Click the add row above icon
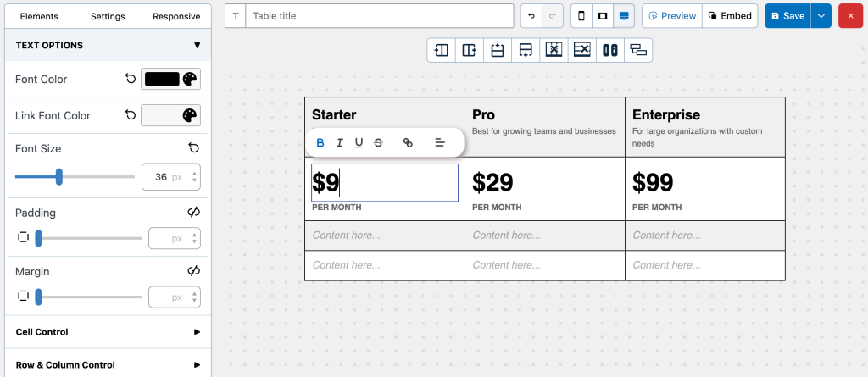The image size is (868, 377). 498,50
